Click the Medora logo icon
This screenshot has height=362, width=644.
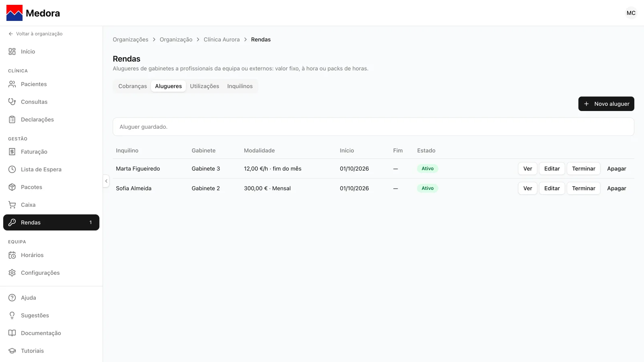14,13
